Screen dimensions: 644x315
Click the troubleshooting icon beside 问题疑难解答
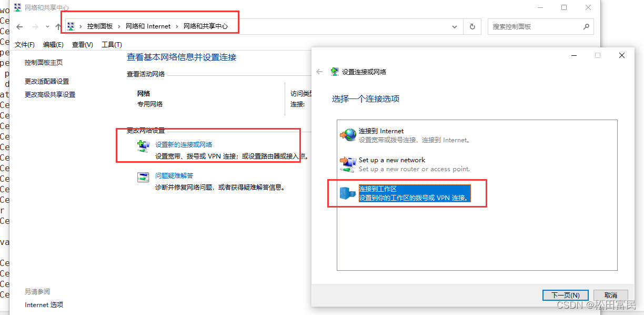click(x=143, y=178)
